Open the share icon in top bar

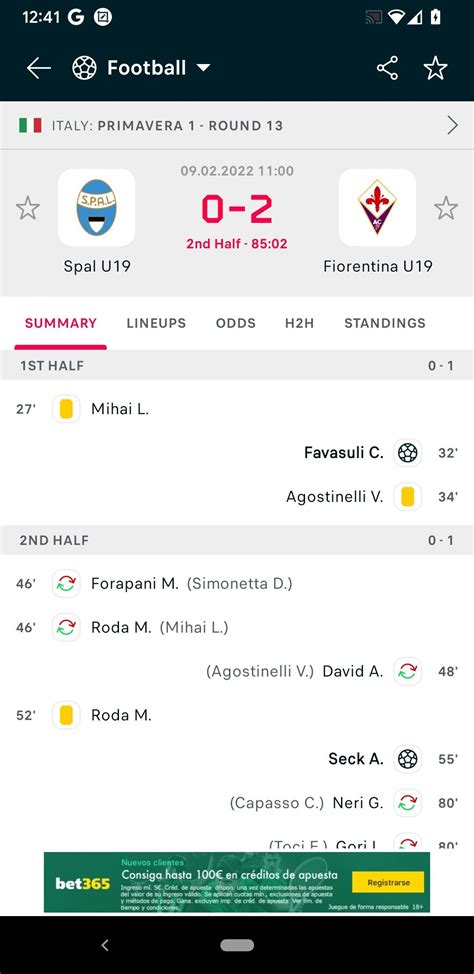(x=388, y=68)
